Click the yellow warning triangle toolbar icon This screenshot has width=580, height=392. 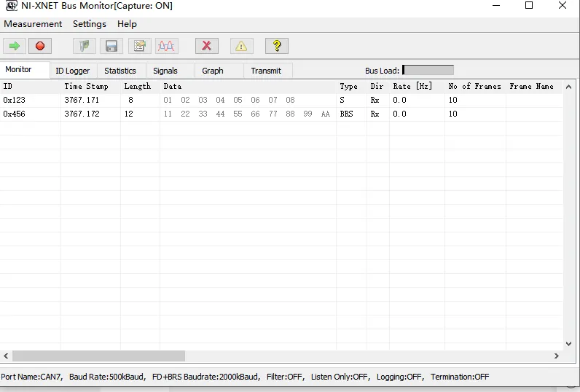241,46
